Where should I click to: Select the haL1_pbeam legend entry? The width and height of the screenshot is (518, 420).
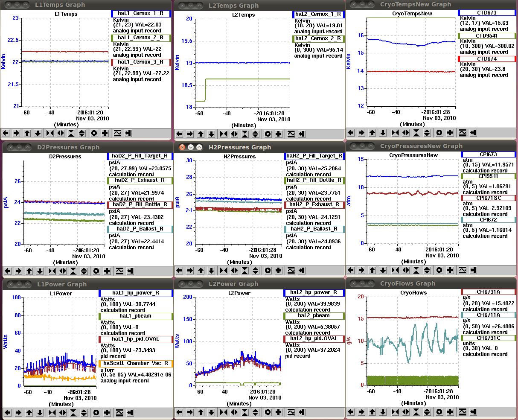[x=135, y=316]
